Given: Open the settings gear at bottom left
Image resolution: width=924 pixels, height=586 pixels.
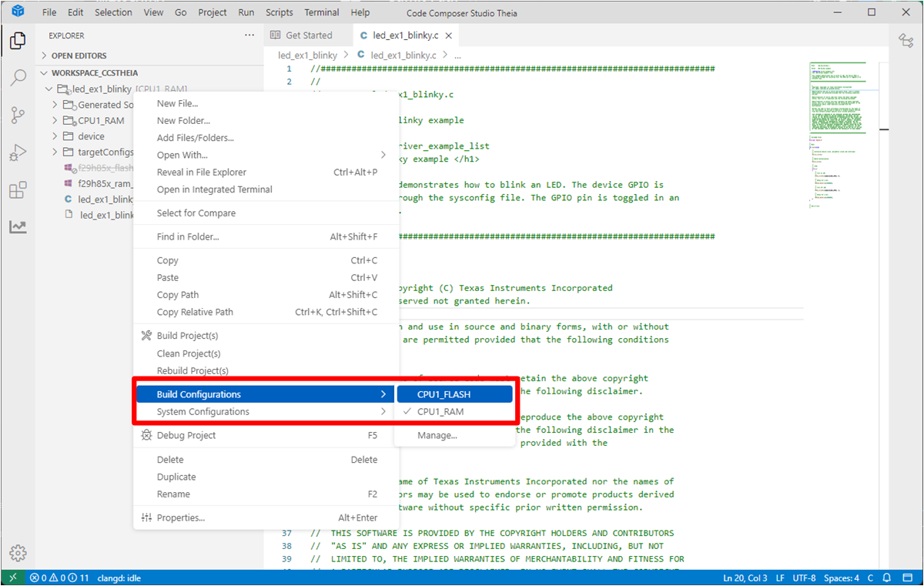Looking at the screenshot, I should click(x=18, y=553).
